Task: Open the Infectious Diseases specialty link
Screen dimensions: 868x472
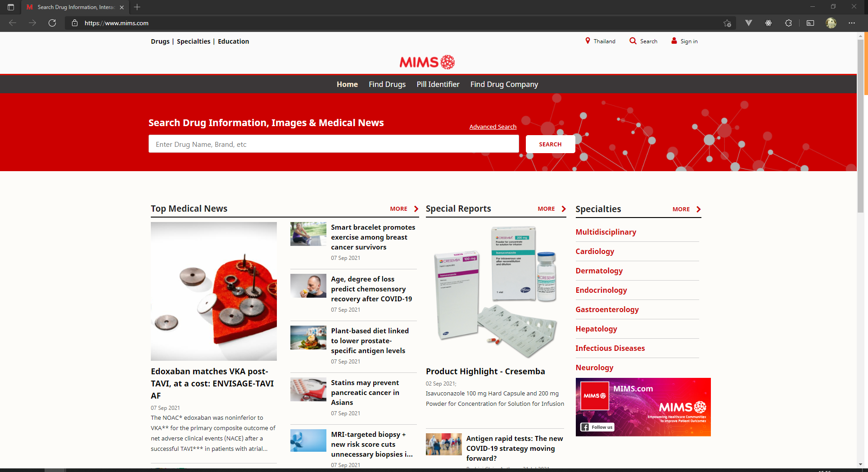Action: tap(610, 348)
